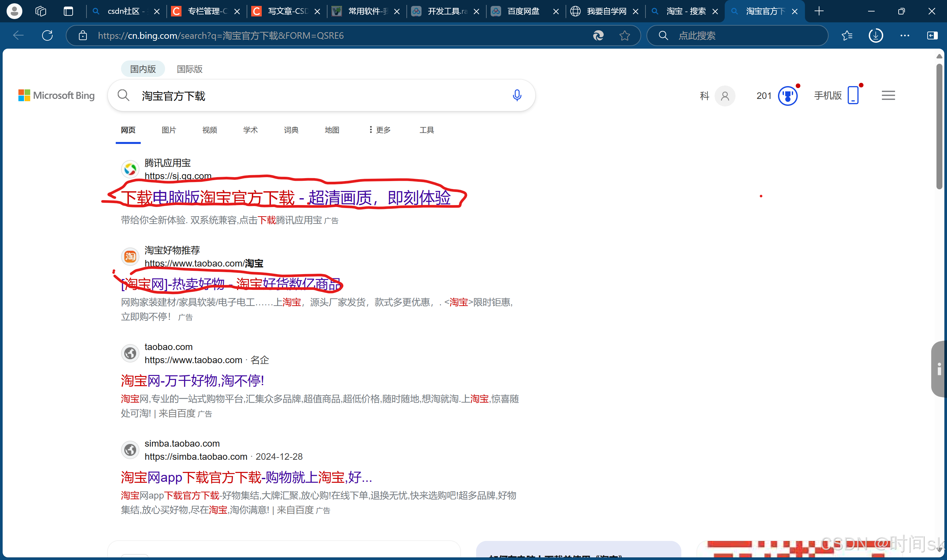Open the browser profile avatar
The height and width of the screenshot is (560, 947).
(x=14, y=11)
